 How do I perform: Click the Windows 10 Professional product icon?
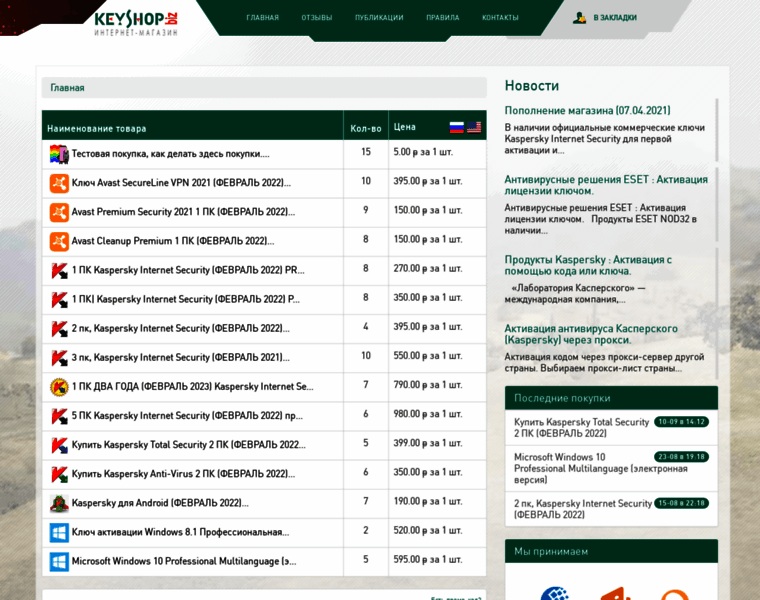coord(59,561)
